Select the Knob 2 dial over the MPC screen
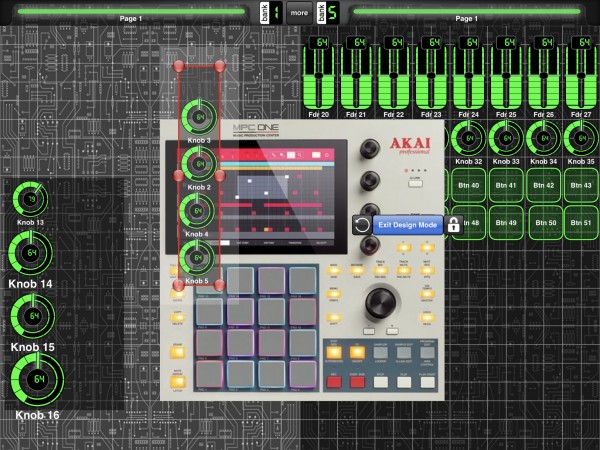This screenshot has width=600, height=450. click(199, 164)
